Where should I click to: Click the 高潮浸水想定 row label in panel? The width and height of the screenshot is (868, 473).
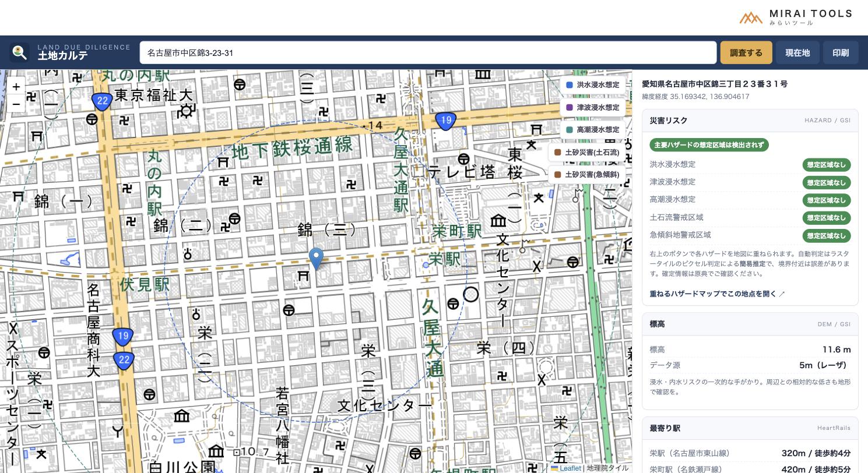673,199
